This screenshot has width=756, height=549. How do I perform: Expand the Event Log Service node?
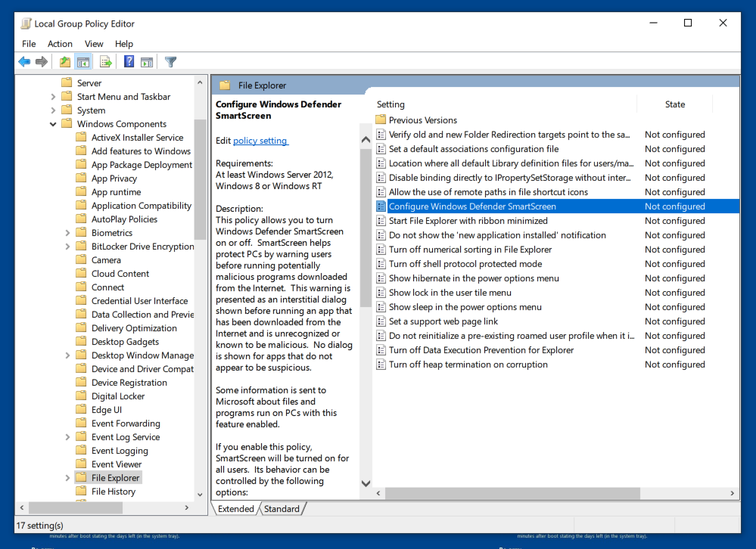[68, 437]
